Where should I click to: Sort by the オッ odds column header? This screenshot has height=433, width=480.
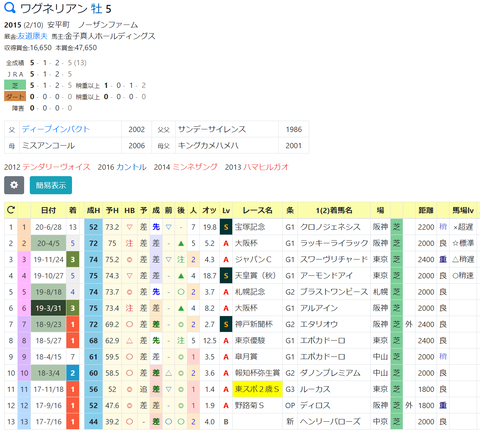[209, 210]
